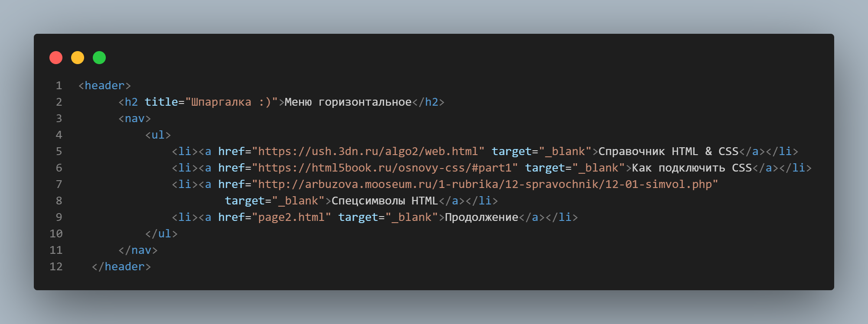Click the closing nav tag
The height and width of the screenshot is (324, 868).
tap(138, 250)
